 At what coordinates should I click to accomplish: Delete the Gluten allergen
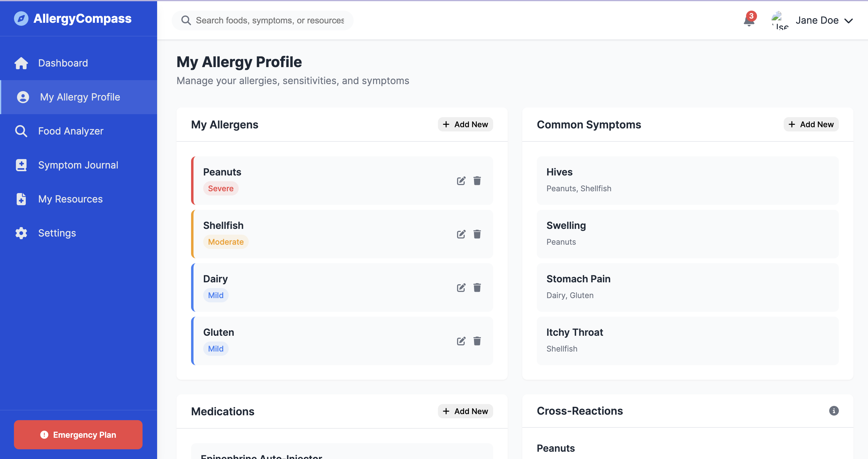pos(477,341)
